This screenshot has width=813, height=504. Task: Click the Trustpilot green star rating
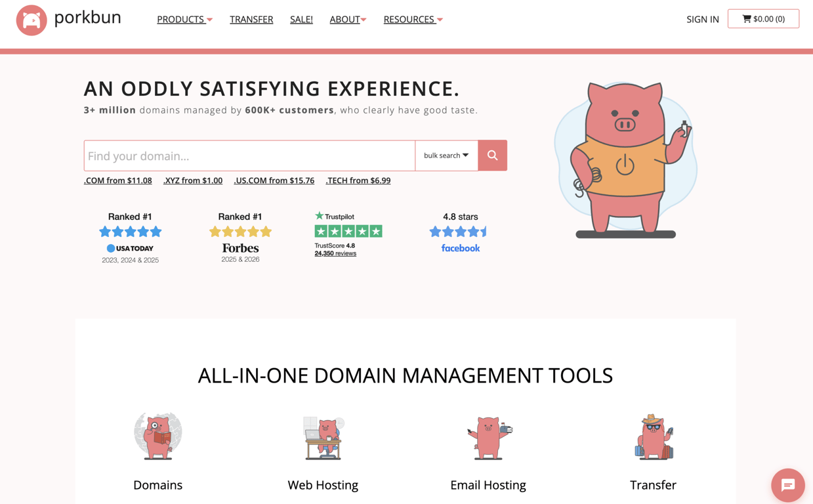[x=348, y=231]
